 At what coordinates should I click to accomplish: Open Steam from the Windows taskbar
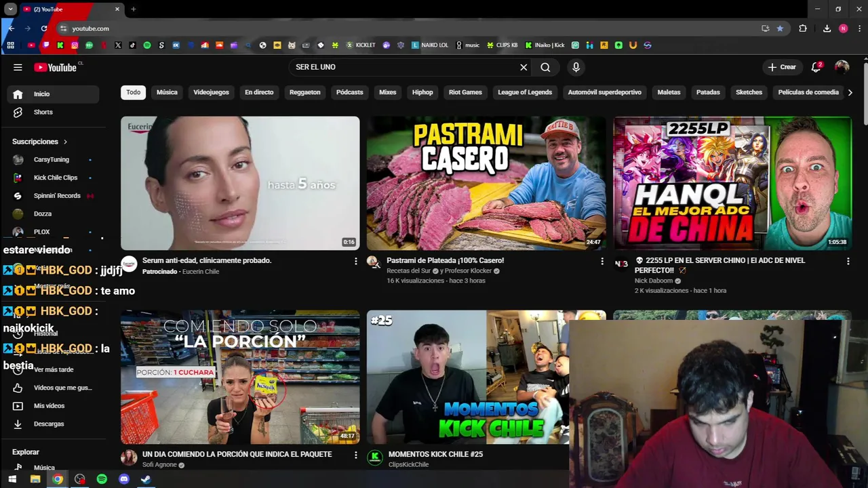point(145,479)
